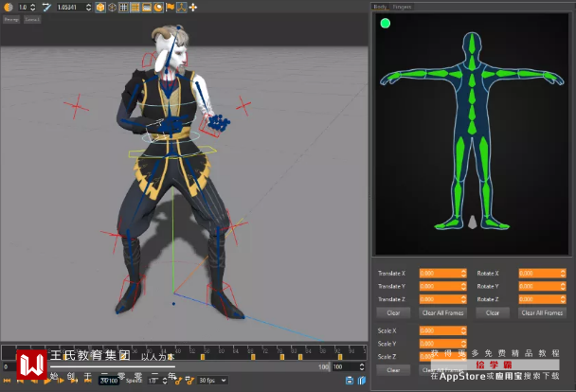Click the save icon at timeline right
Viewport: 576px width, 392px height.
coord(350,380)
